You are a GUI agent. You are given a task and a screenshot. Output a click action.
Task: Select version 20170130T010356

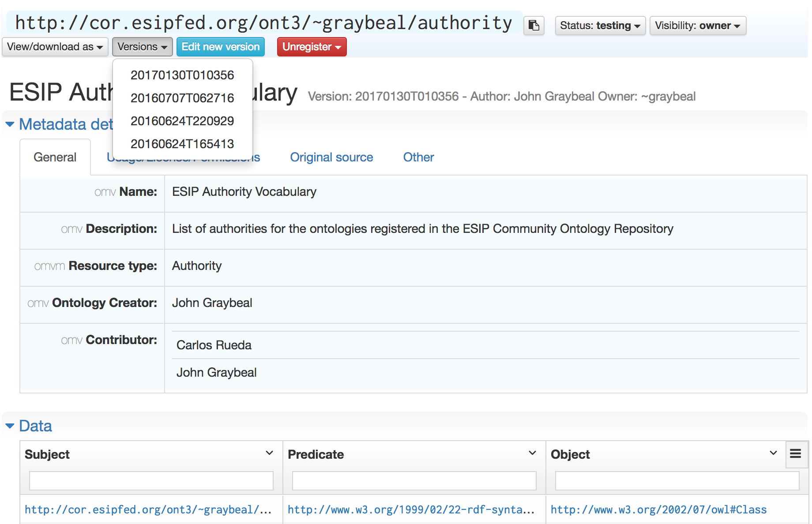pos(182,75)
